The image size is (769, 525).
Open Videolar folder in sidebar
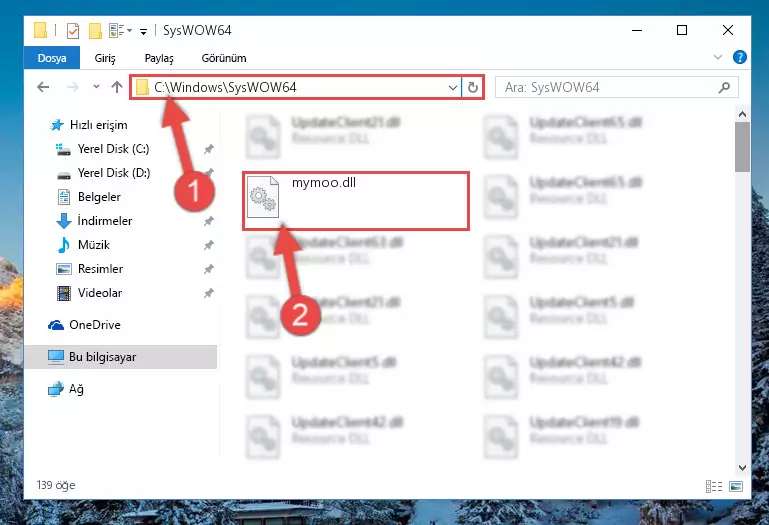[x=100, y=293]
